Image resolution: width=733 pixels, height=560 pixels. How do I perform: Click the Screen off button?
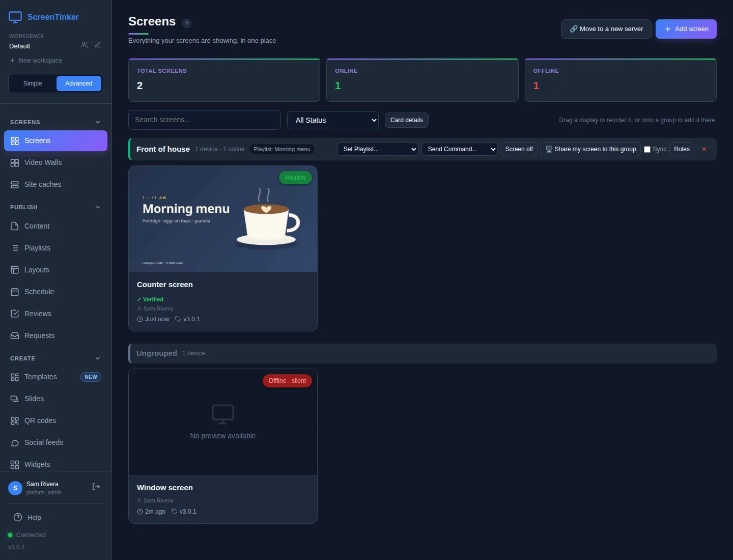click(x=519, y=149)
